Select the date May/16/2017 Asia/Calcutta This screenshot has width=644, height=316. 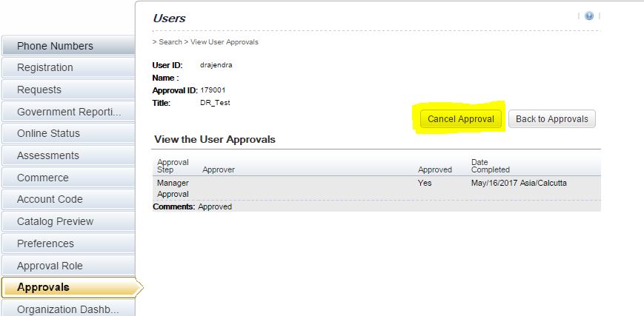tap(519, 183)
